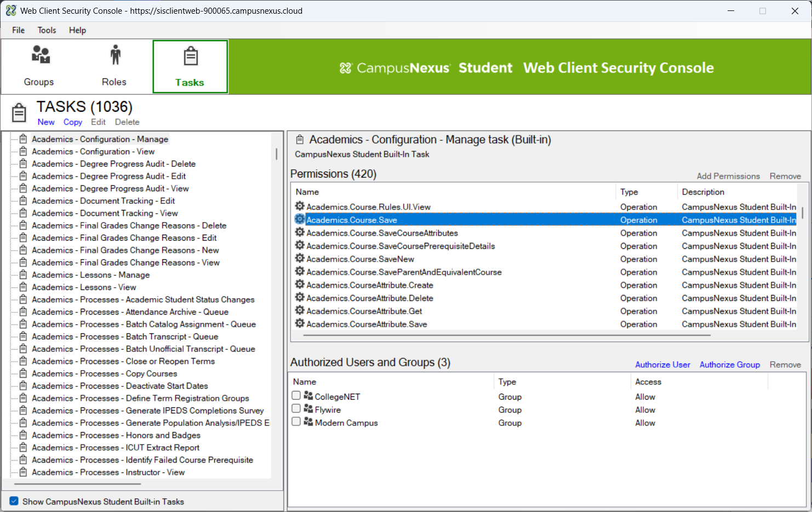Image resolution: width=812 pixels, height=512 pixels.
Task: Open the Roles section icon
Action: point(115,55)
